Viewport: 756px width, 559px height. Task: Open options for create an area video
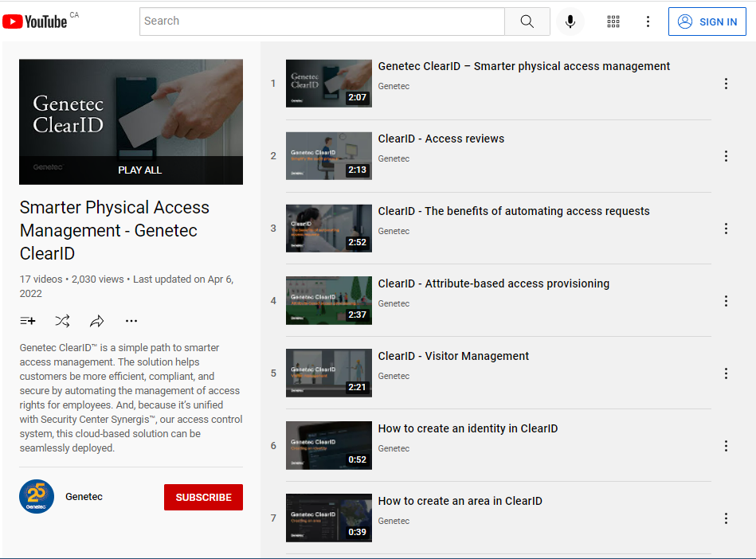click(x=726, y=518)
